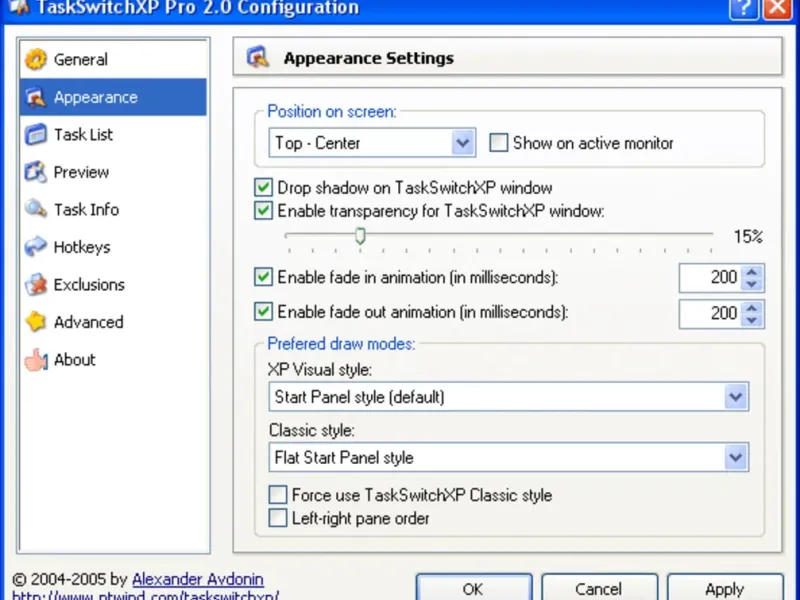The width and height of the screenshot is (800, 600).
Task: Check Force use TaskSwitchXP Classic style
Action: tap(278, 495)
